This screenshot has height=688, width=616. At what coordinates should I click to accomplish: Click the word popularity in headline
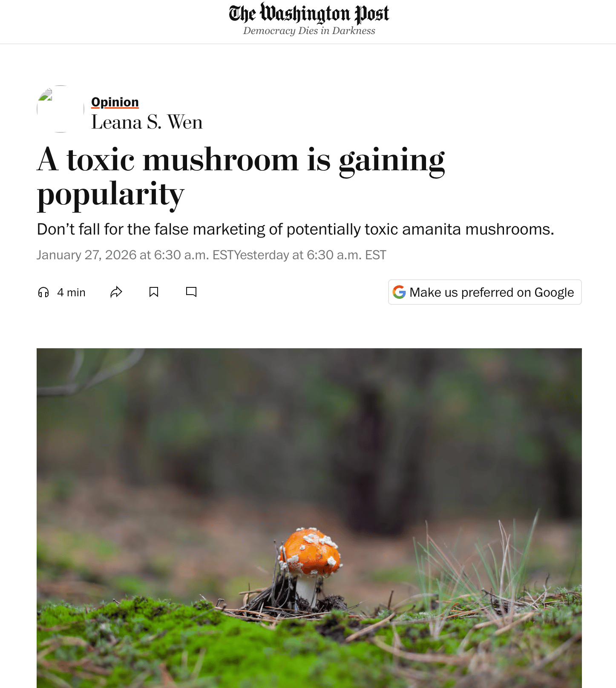click(x=110, y=195)
